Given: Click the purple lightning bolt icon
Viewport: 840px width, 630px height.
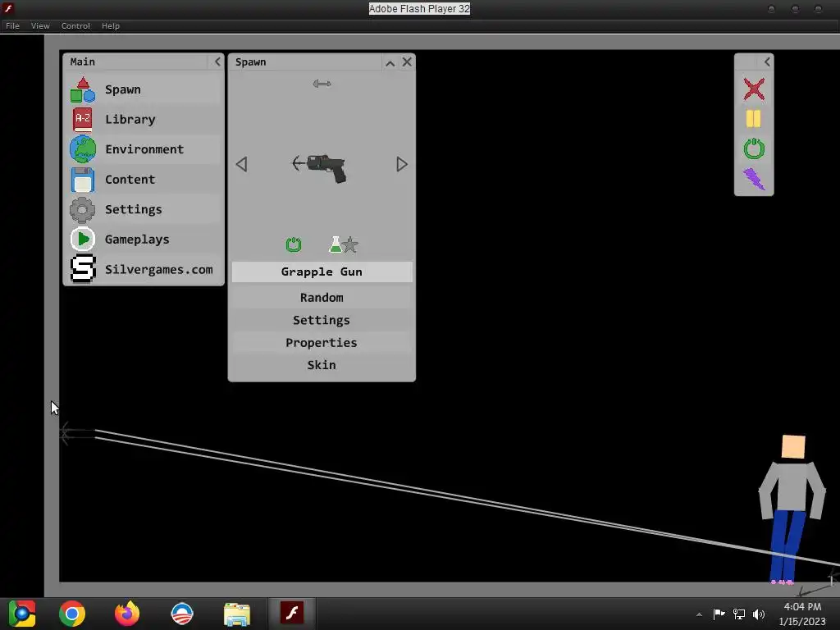Looking at the screenshot, I should click(x=754, y=179).
